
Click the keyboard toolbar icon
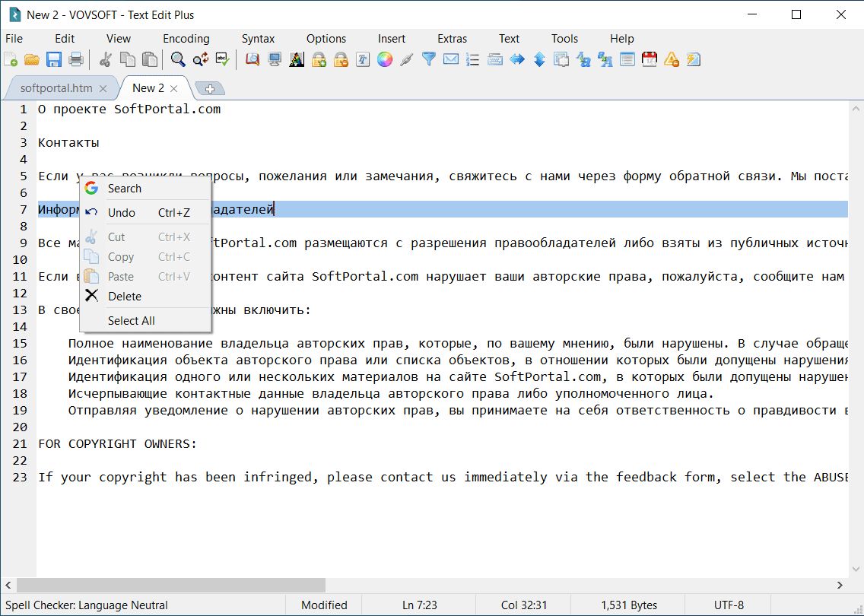point(495,59)
